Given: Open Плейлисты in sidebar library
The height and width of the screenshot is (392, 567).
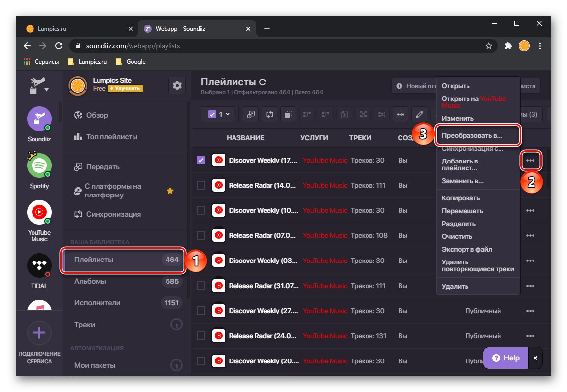Looking at the screenshot, I should coord(123,260).
